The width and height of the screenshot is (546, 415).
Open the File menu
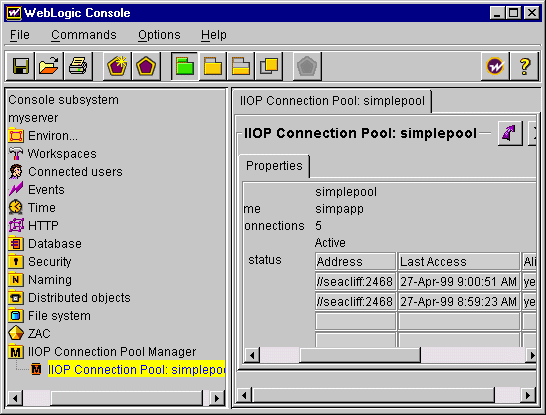point(20,35)
